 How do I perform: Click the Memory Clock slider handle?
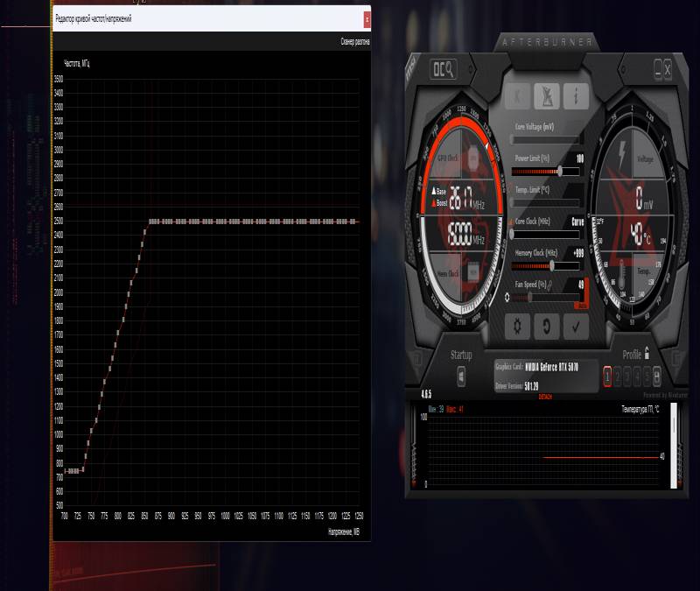coord(552,266)
